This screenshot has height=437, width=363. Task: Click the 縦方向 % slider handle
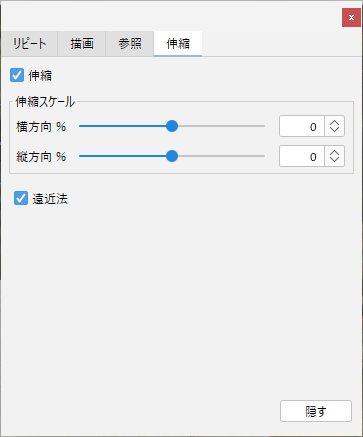(x=172, y=156)
